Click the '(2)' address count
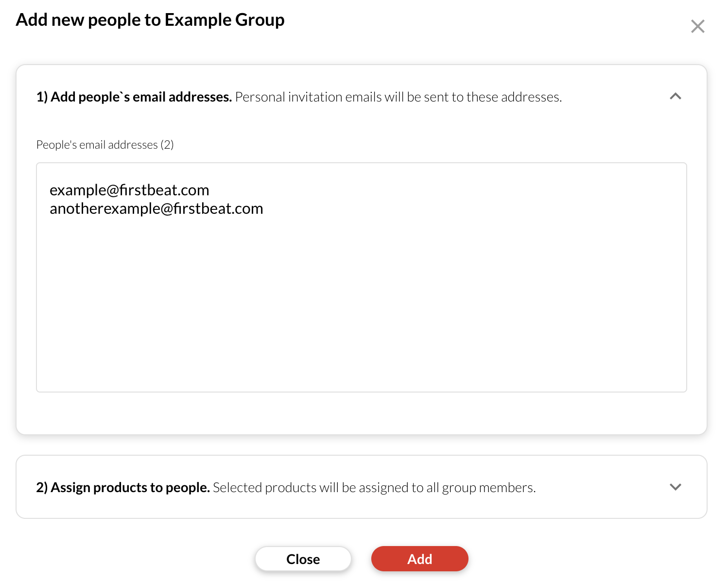The width and height of the screenshot is (728, 582). tap(167, 145)
